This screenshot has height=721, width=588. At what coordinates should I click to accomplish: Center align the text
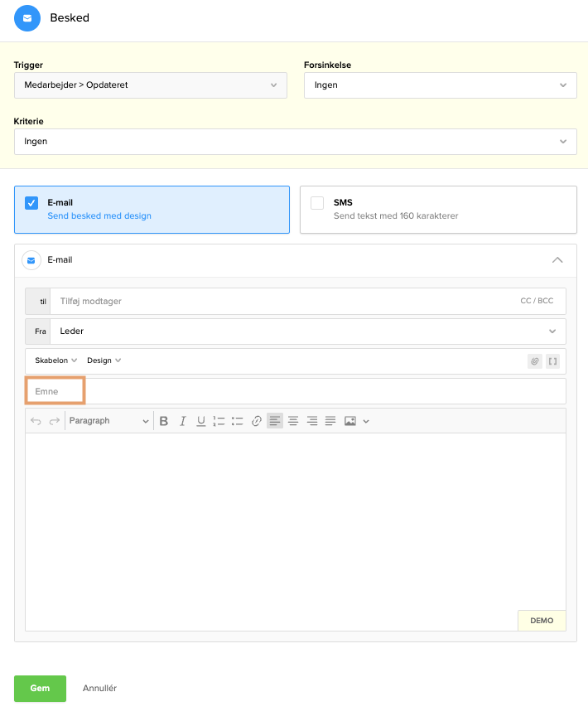[x=293, y=421]
